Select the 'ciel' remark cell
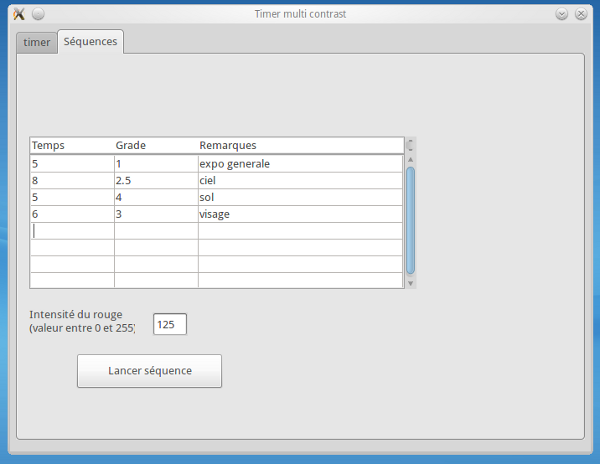 (300, 181)
